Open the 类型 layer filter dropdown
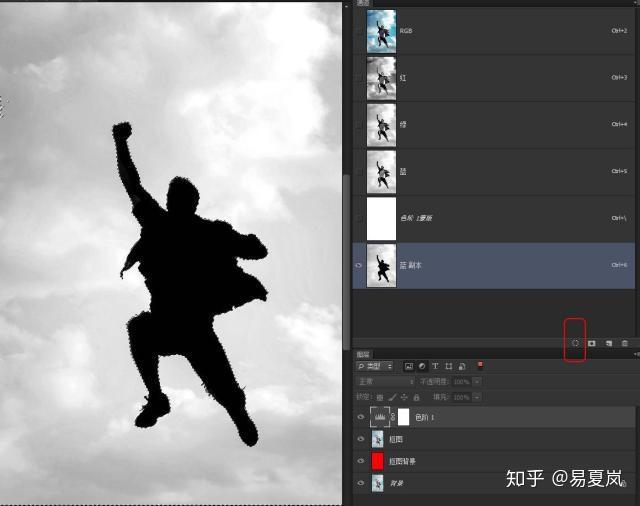Screen dimensions: 640x506 point(375,366)
